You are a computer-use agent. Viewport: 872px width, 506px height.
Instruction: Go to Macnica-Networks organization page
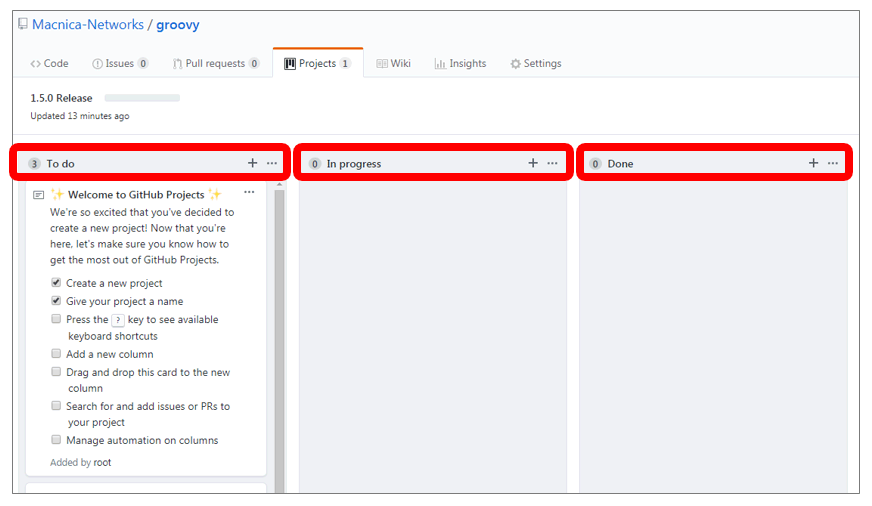pos(88,24)
